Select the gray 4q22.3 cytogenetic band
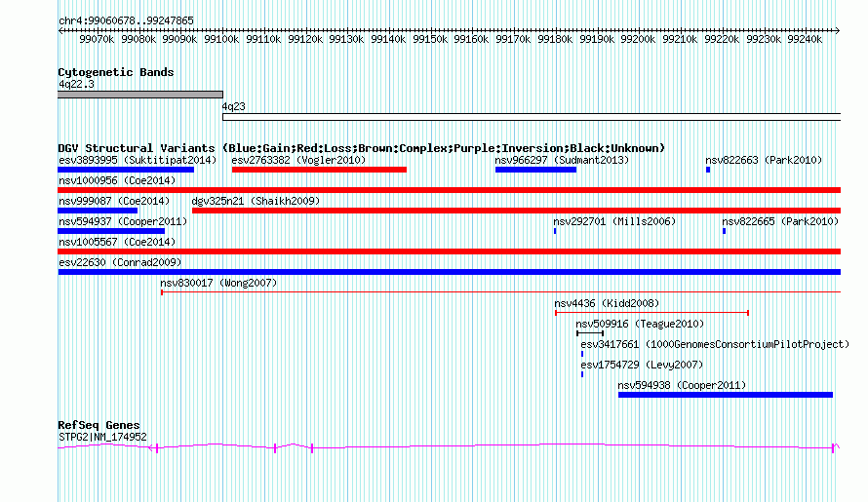 (140, 95)
